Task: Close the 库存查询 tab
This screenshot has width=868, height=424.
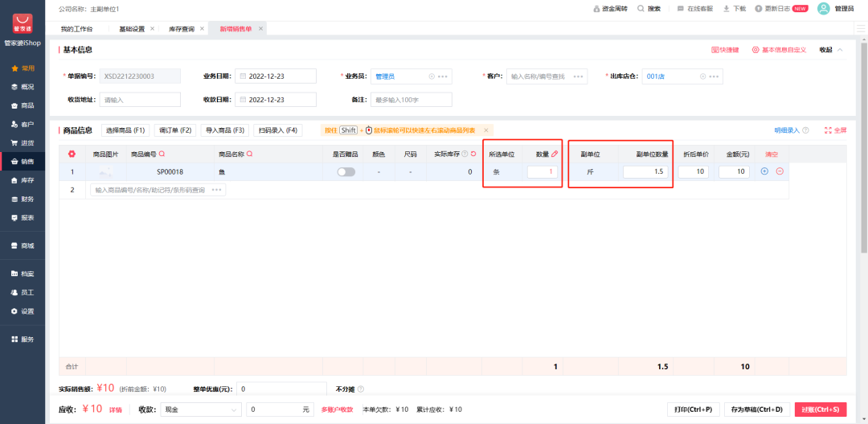Action: [202, 28]
